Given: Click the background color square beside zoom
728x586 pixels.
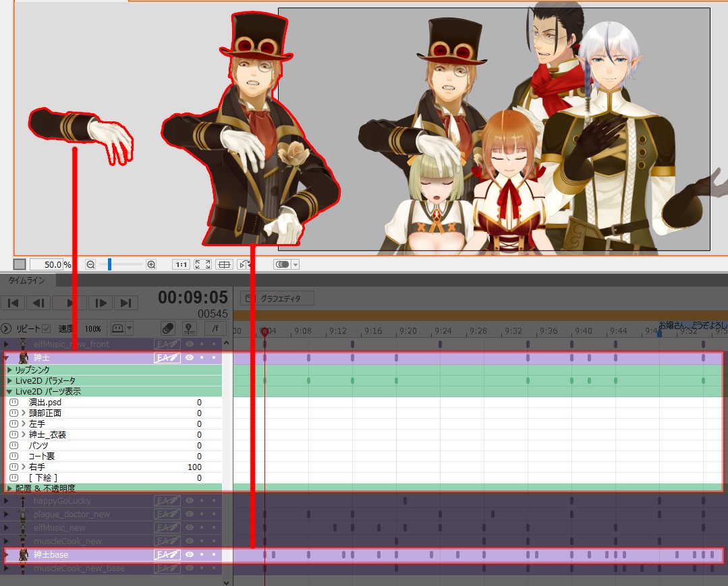Looking at the screenshot, I should 20,264.
